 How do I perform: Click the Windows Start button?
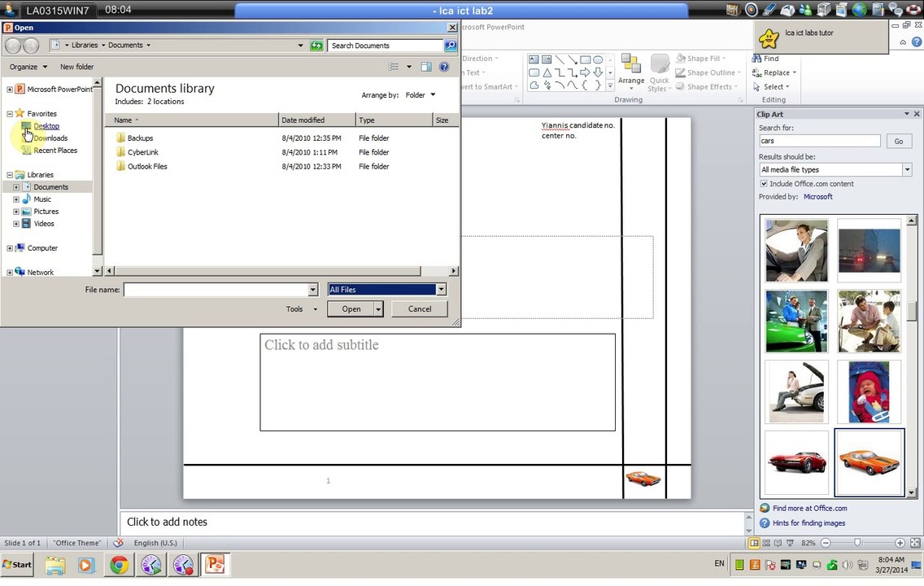17,565
